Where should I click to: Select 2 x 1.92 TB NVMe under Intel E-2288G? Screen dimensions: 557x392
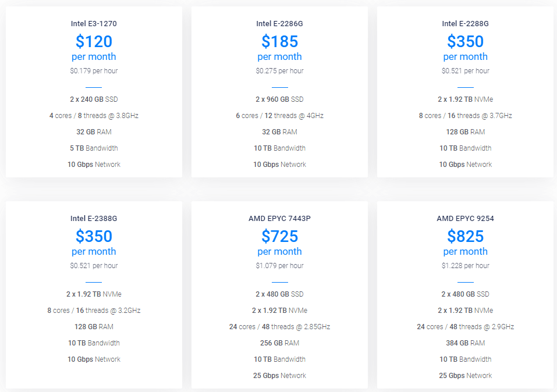point(466,99)
